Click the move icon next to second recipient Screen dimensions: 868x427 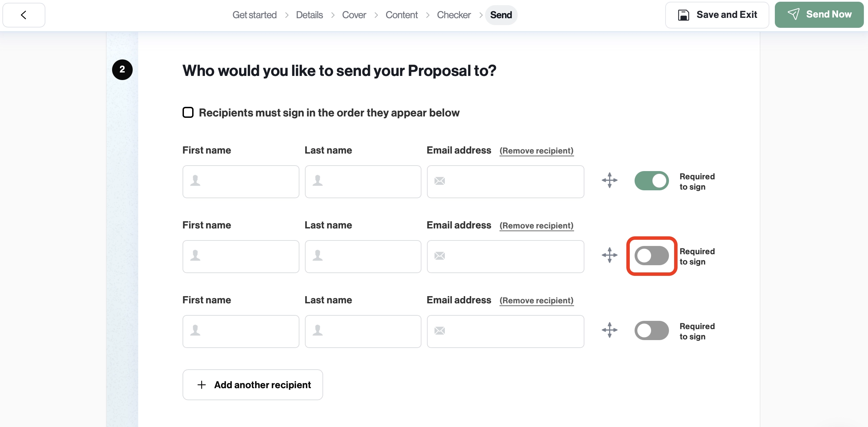coord(609,256)
